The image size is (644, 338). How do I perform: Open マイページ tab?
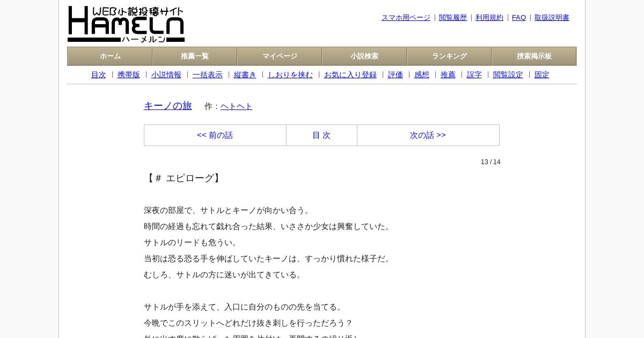pyautogui.click(x=280, y=56)
